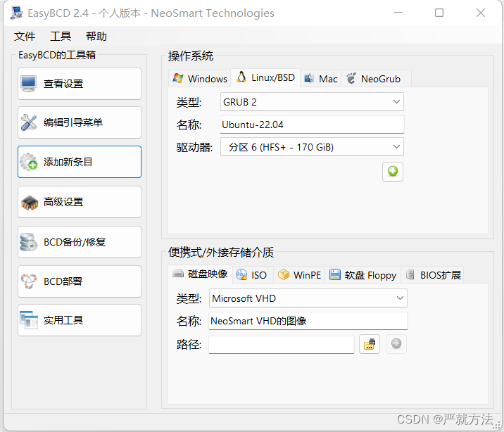The height and width of the screenshot is (432, 504).
Task: Expand the Microsoft VHD type dropdown
Action: pyautogui.click(x=308, y=298)
